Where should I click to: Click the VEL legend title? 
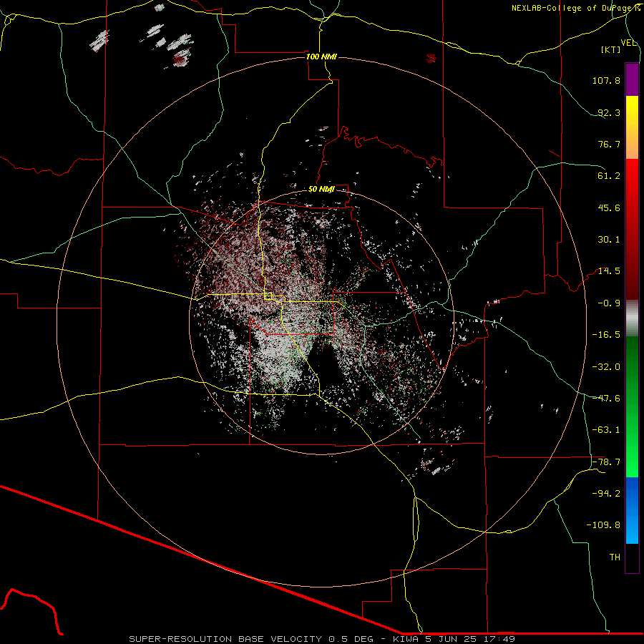(x=628, y=43)
